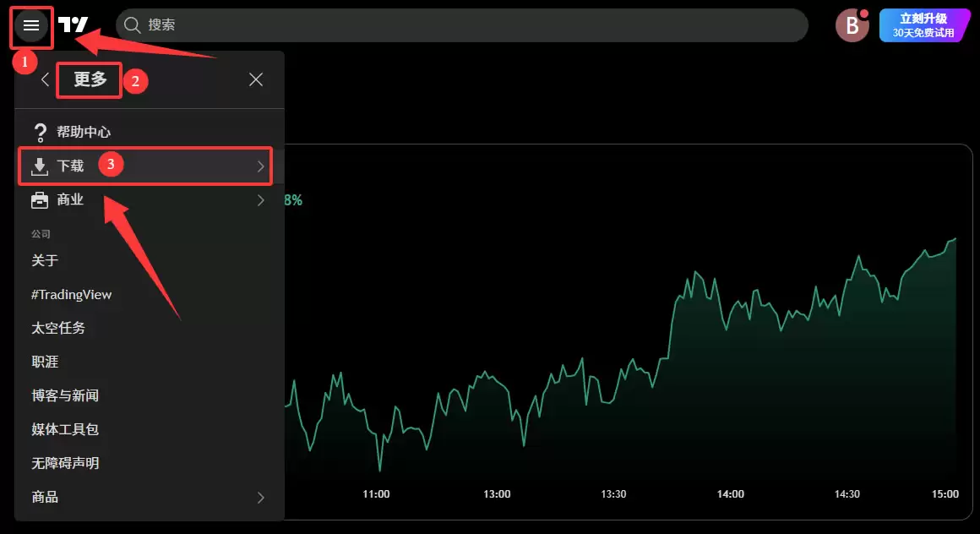This screenshot has width=980, height=534.
Task: Click the 13:00 time axis label
Action: coord(497,494)
